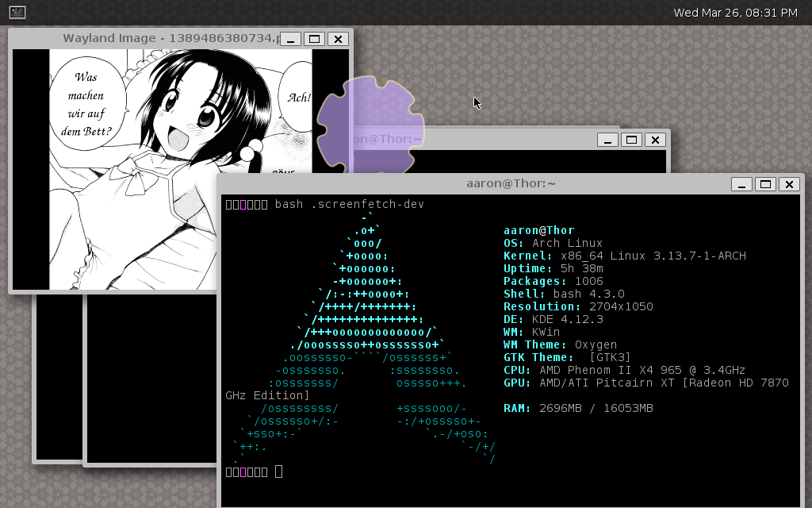
Task: Select the Wayland Image window title text
Action: 171,38
